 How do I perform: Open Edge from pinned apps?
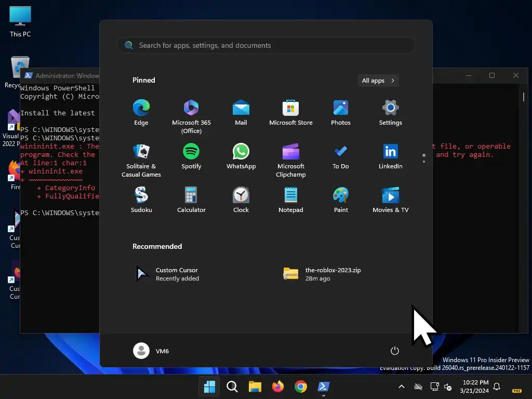[141, 113]
